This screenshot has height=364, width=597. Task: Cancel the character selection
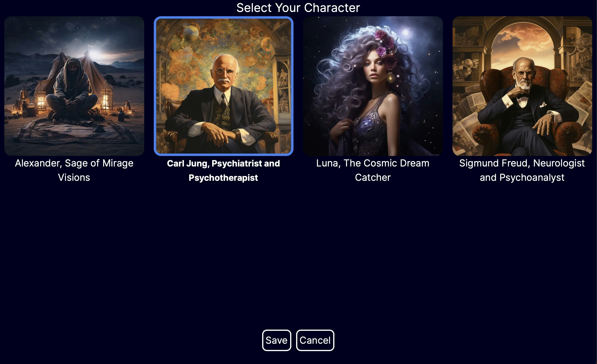point(315,340)
